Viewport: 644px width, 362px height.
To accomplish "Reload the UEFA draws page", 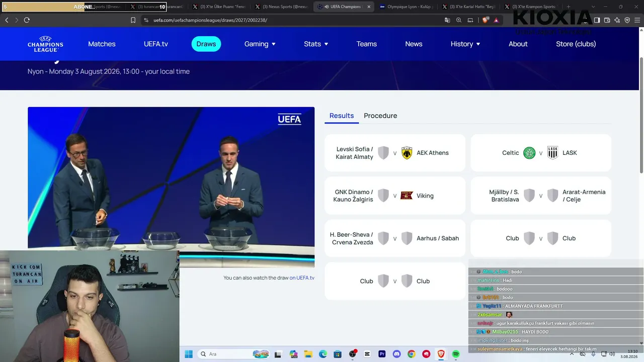I will pyautogui.click(x=27, y=20).
